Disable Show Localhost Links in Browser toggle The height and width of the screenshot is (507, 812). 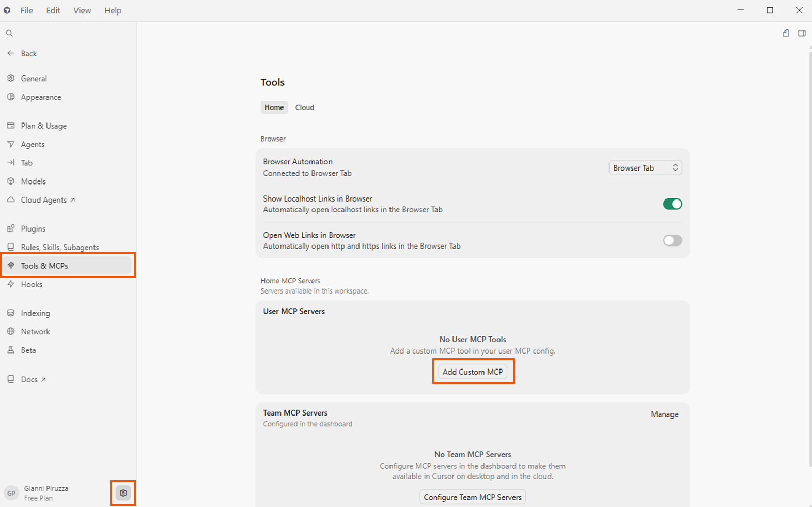coord(673,204)
